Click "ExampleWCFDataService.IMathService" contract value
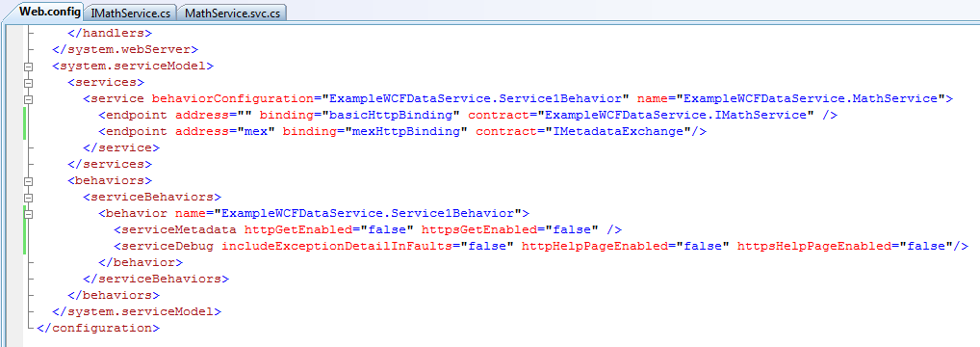 [676, 115]
